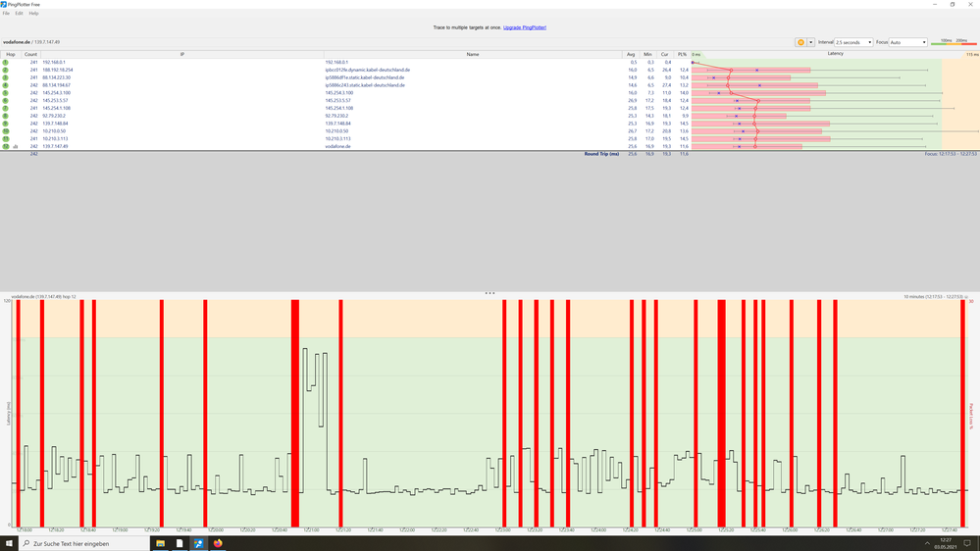Click the taskbar search box
Image resolution: width=980 pixels, height=551 pixels.
click(x=83, y=543)
